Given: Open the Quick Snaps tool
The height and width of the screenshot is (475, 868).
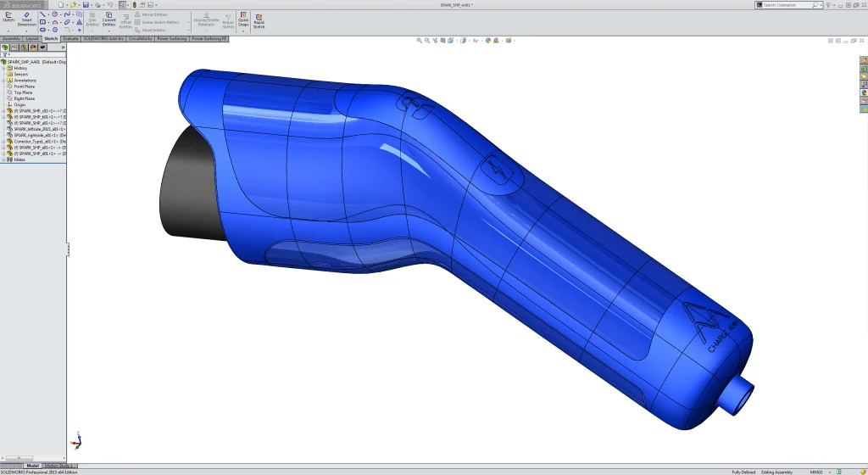Looking at the screenshot, I should [243, 20].
